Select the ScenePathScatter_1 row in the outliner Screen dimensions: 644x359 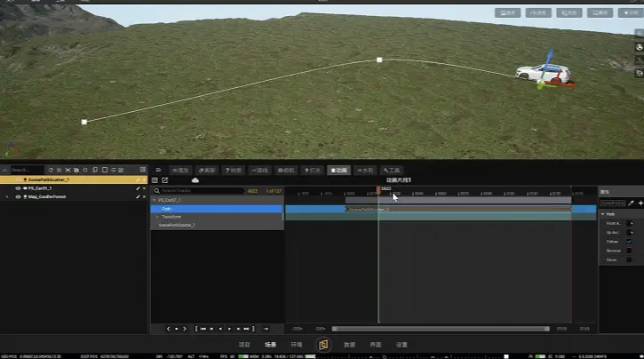(74, 179)
